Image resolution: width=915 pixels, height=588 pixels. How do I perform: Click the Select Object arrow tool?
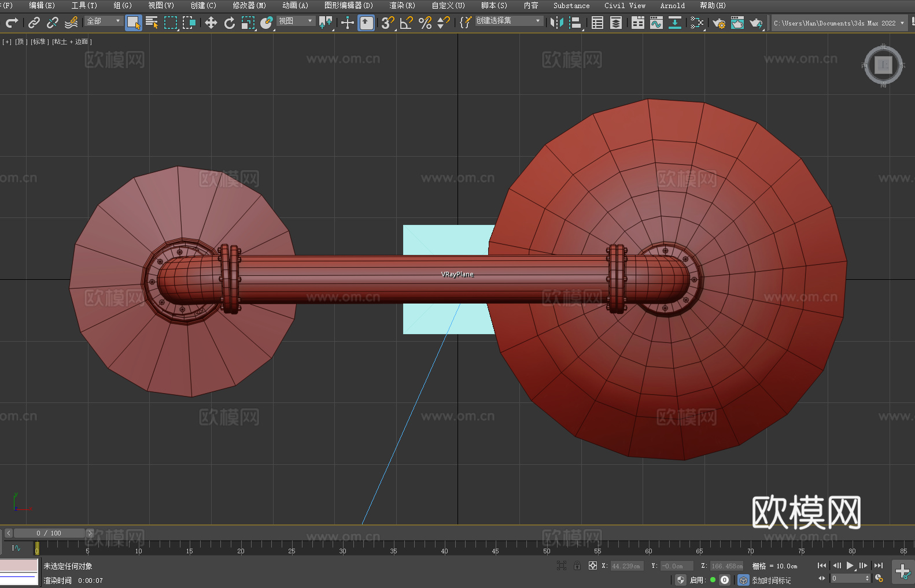[133, 23]
